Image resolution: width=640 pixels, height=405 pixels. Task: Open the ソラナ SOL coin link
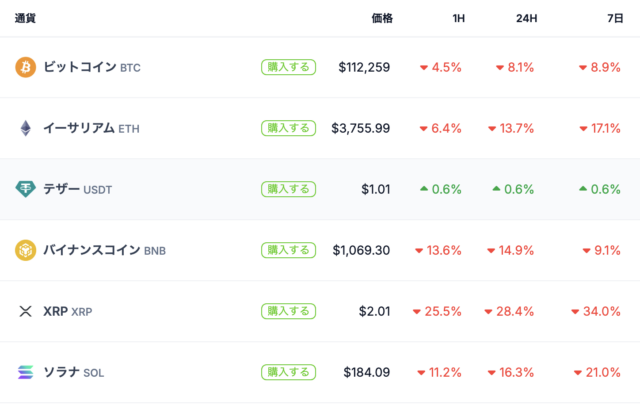pos(73,372)
